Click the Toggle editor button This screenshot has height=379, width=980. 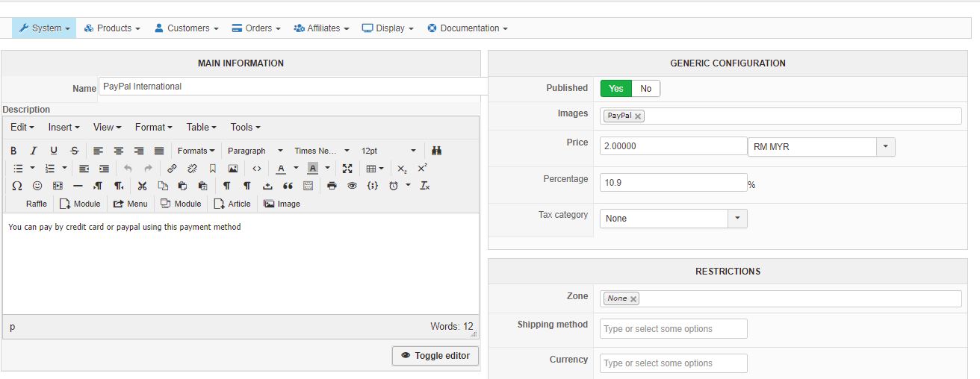[x=435, y=356]
